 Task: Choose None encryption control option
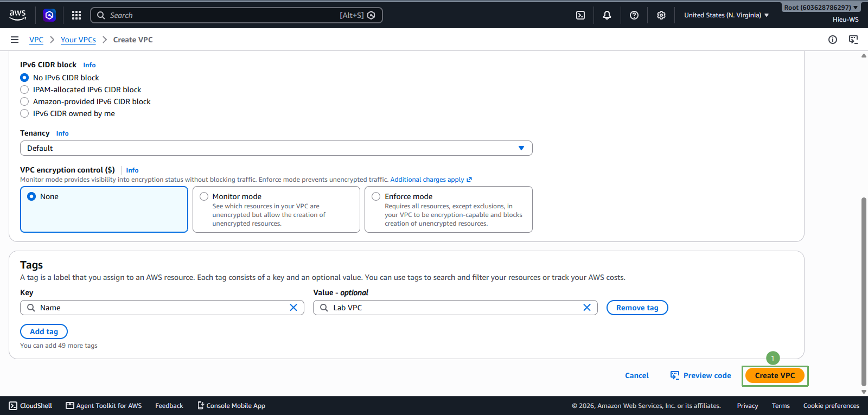click(104, 209)
